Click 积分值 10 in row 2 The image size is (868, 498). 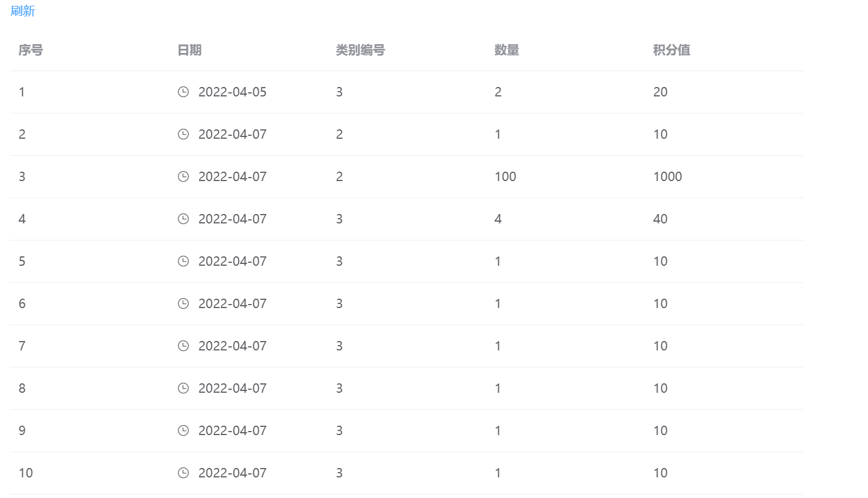click(661, 134)
